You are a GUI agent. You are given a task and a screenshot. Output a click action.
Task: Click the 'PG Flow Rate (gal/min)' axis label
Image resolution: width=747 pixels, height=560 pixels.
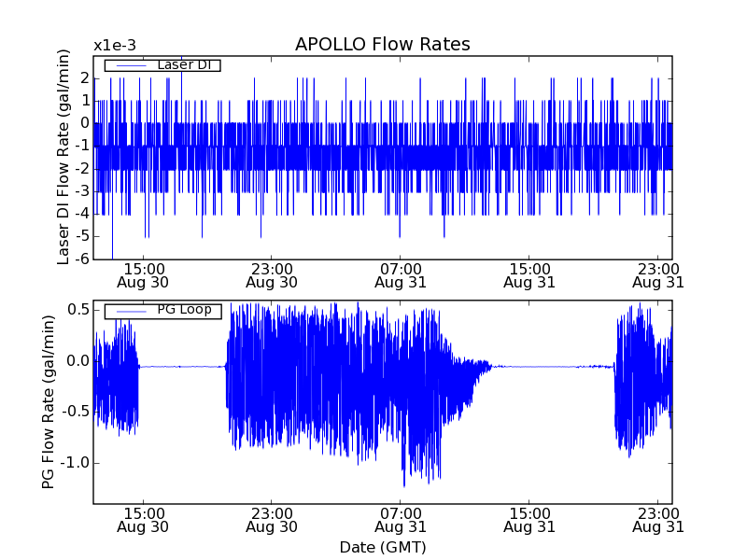coord(48,401)
